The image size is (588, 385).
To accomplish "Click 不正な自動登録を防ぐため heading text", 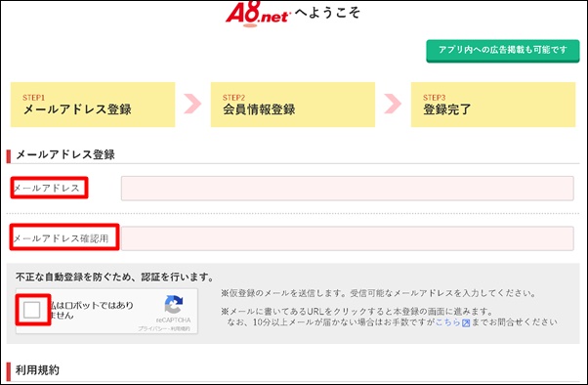I will 114,278.
